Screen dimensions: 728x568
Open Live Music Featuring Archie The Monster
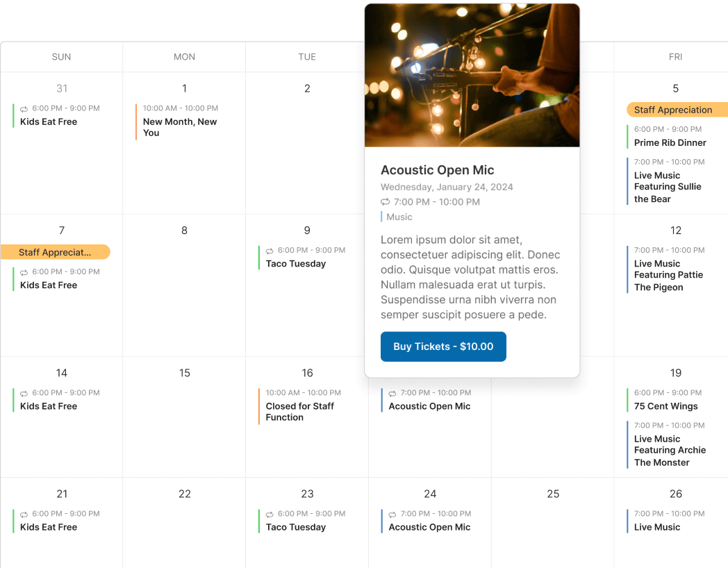pyautogui.click(x=670, y=450)
